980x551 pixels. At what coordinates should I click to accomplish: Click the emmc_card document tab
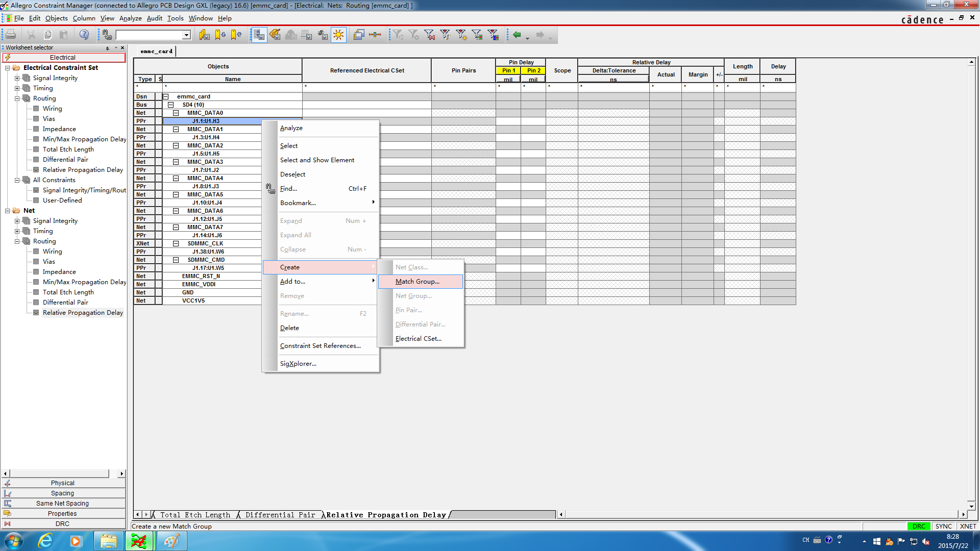pos(156,51)
